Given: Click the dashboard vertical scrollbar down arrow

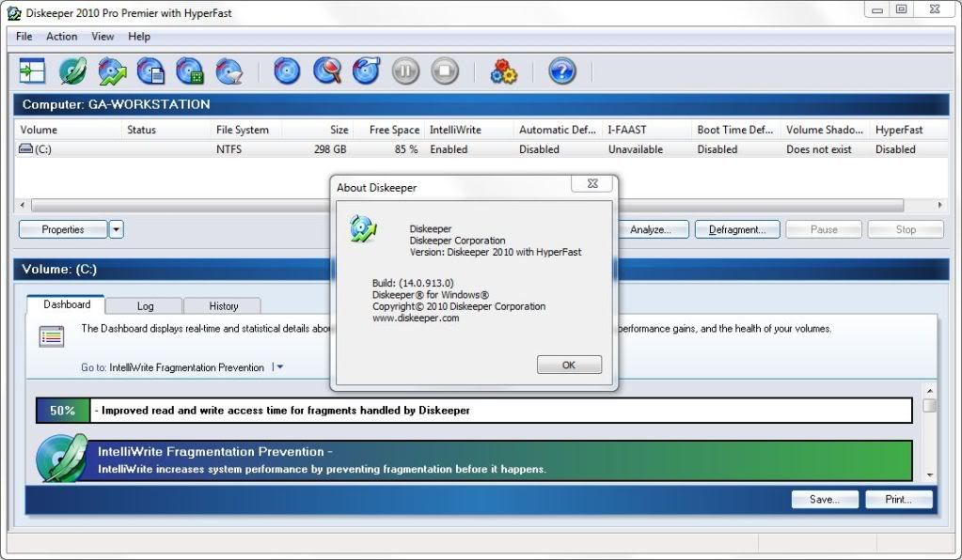Looking at the screenshot, I should [x=929, y=474].
